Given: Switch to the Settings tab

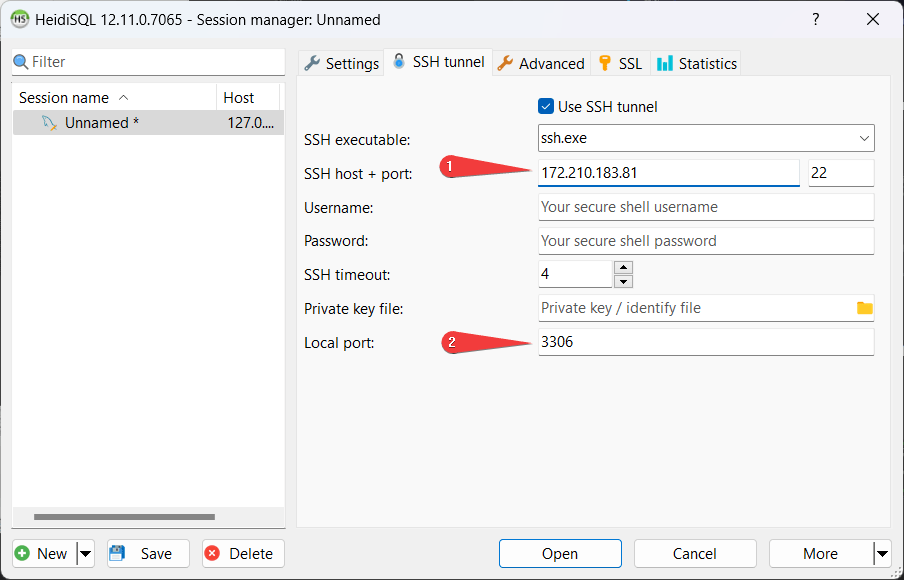Looking at the screenshot, I should click(x=341, y=63).
